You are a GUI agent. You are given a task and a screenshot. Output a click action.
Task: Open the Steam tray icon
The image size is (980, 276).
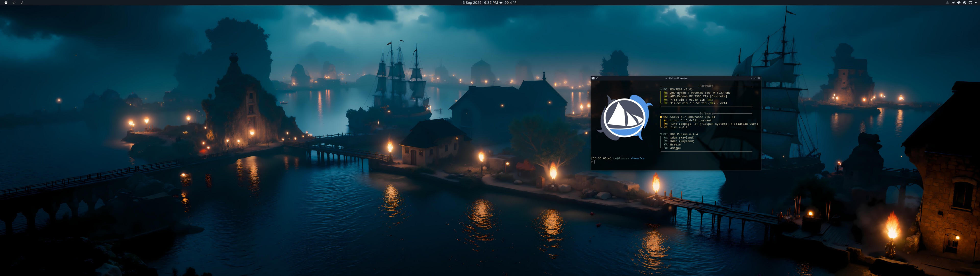pos(953,3)
